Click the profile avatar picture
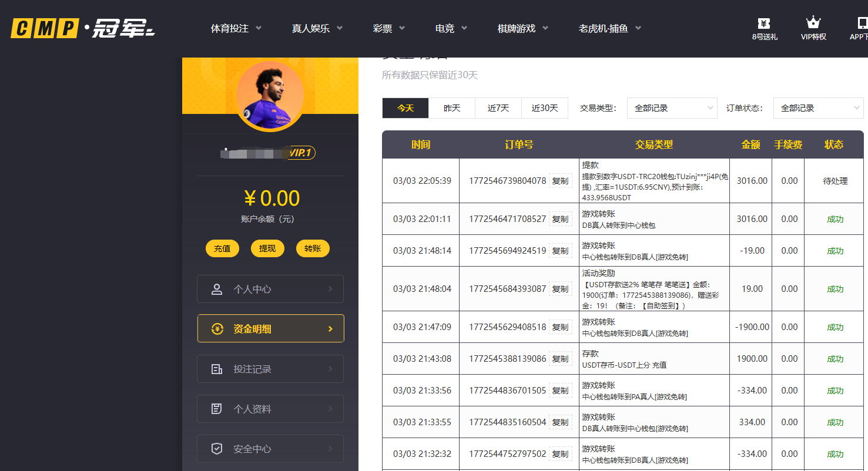 (270, 95)
